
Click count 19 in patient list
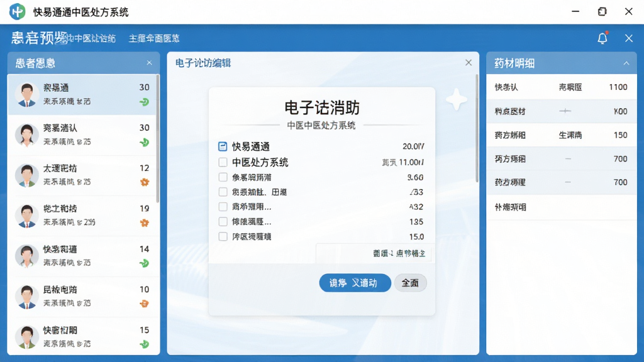pyautogui.click(x=144, y=209)
